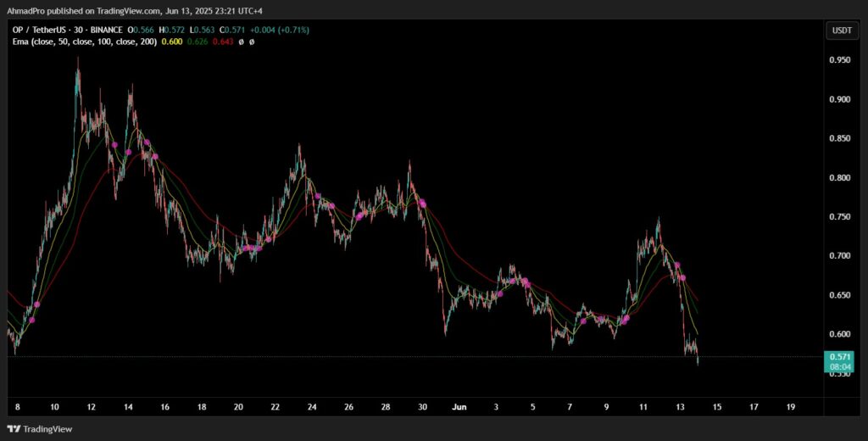Click the 13 date label on time axis
The image size is (868, 441).
tap(680, 407)
